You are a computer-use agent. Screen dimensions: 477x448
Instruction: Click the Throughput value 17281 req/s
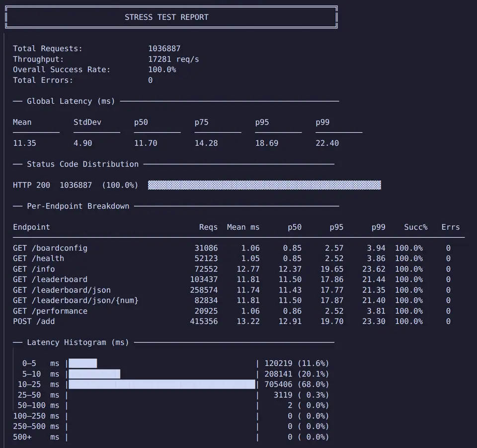click(x=173, y=59)
